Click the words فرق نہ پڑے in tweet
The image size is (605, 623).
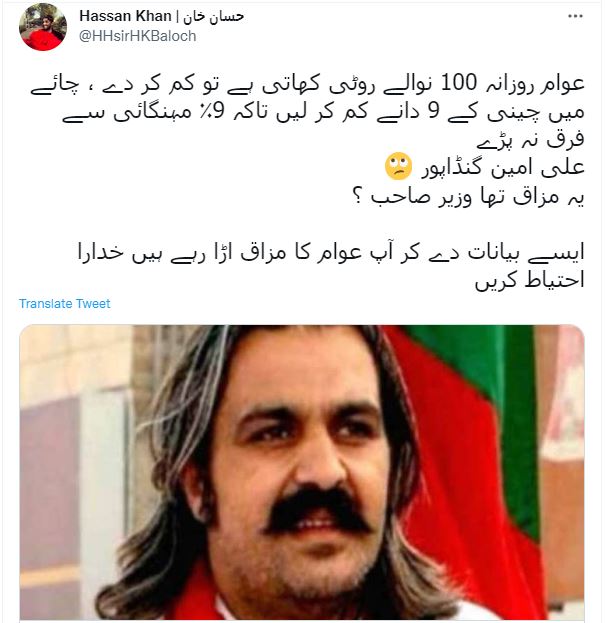[530, 140]
